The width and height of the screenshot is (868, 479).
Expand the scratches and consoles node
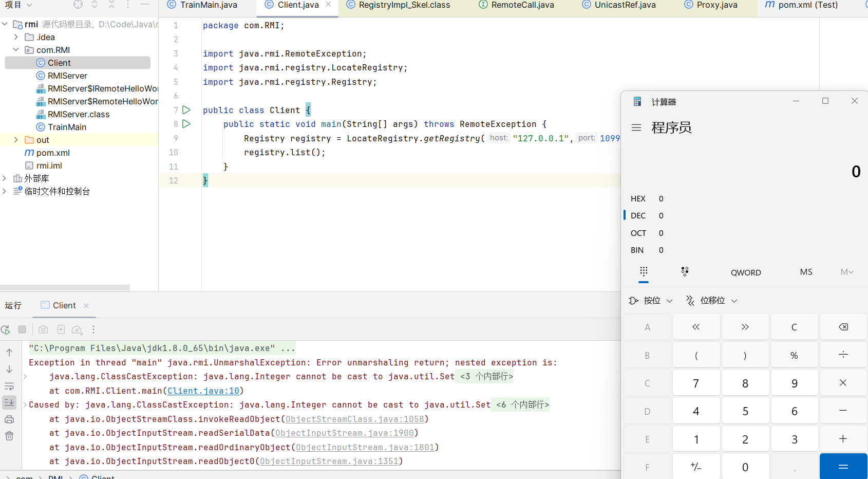[5, 191]
